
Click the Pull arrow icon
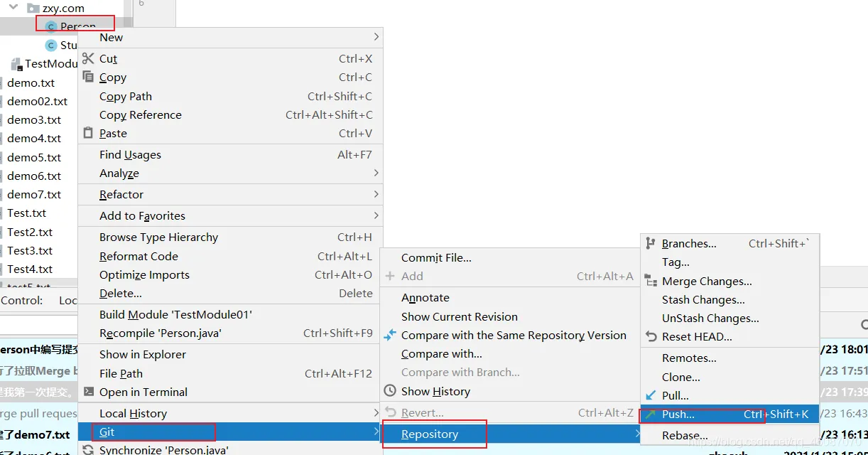(x=650, y=395)
